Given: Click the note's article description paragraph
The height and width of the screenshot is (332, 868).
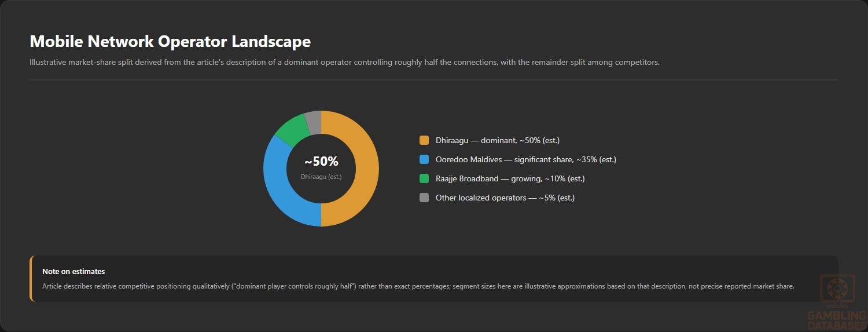Looking at the screenshot, I should [x=418, y=286].
